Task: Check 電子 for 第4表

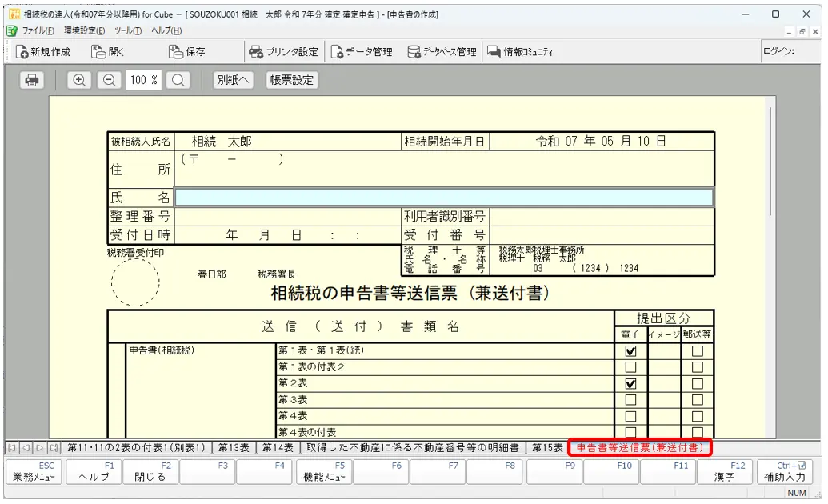Action: click(x=630, y=416)
